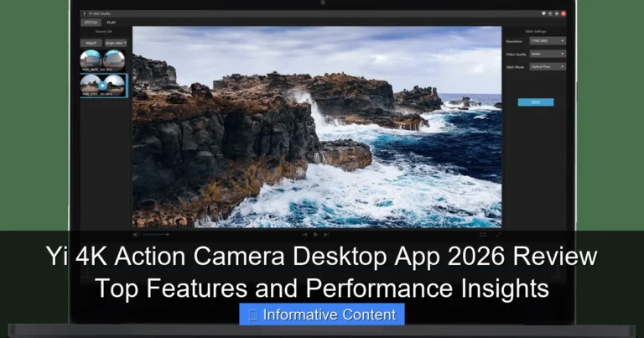The height and width of the screenshot is (338, 644).
Task: Select the JPG fisheye photo thumbnail
Action: pos(102,60)
